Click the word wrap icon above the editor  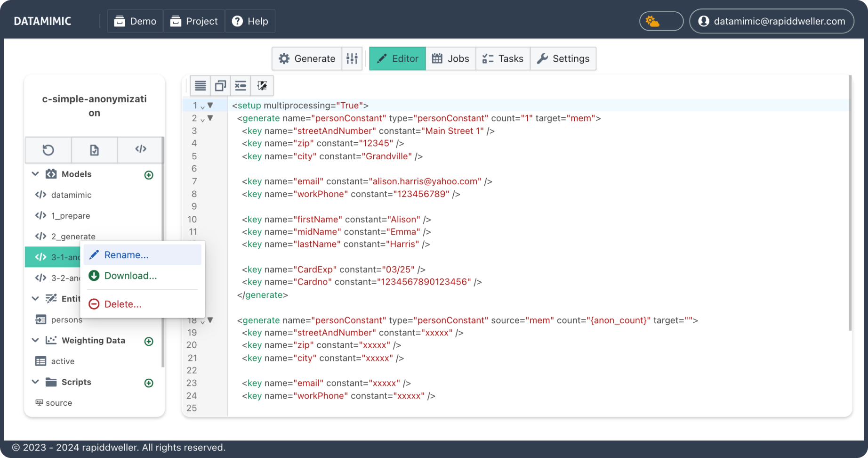tap(200, 85)
